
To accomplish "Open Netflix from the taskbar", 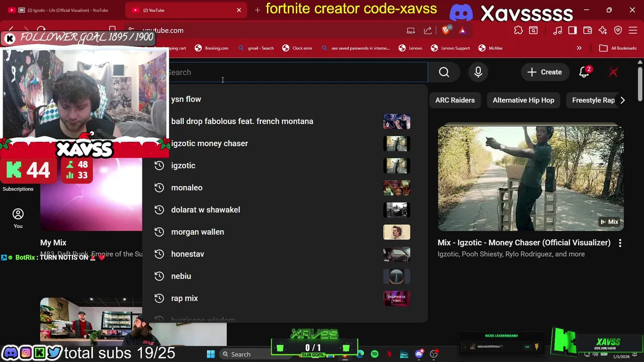I will (x=389, y=354).
